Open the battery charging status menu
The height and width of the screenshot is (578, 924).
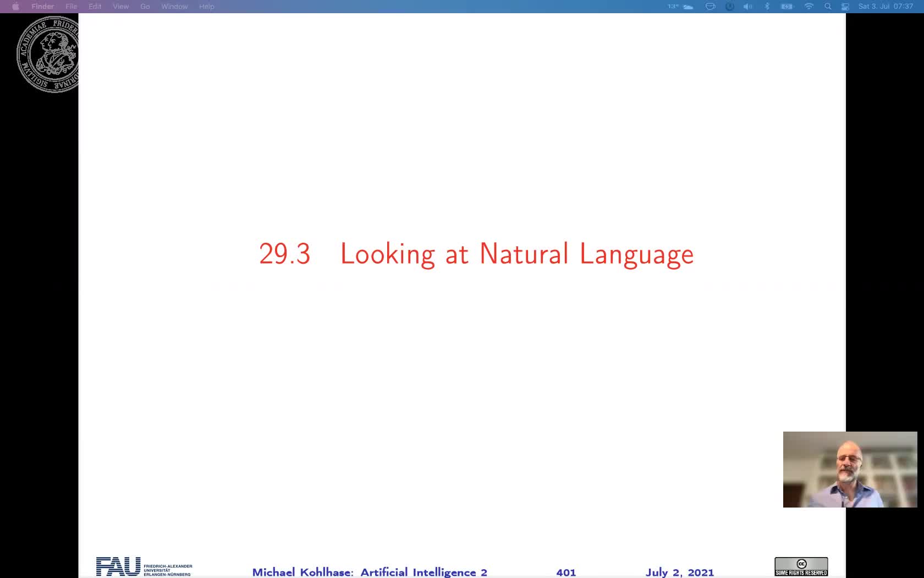tap(786, 7)
